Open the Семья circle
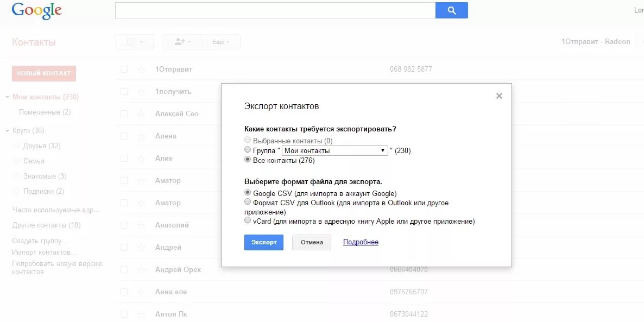 34,161
